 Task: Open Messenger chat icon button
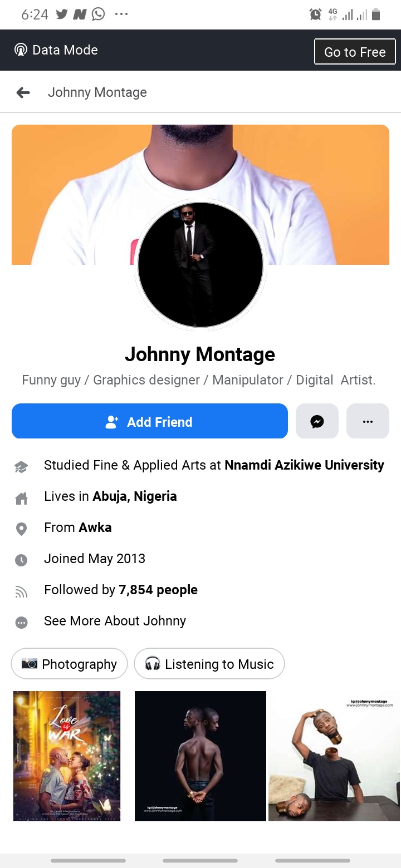317,422
